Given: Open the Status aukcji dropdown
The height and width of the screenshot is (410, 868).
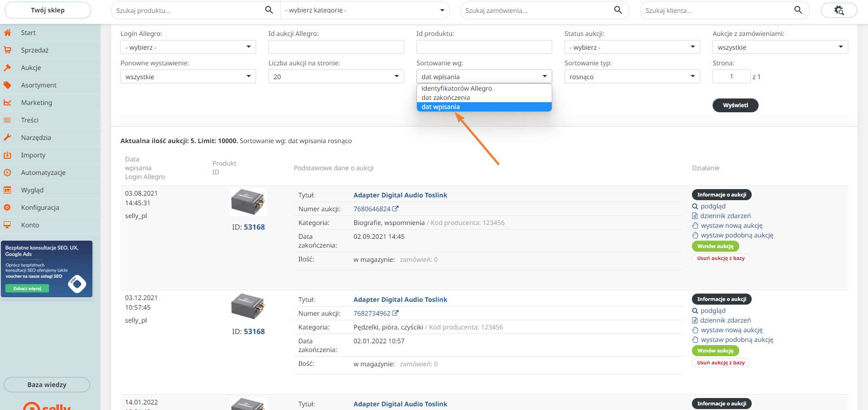Looking at the screenshot, I should [x=632, y=47].
